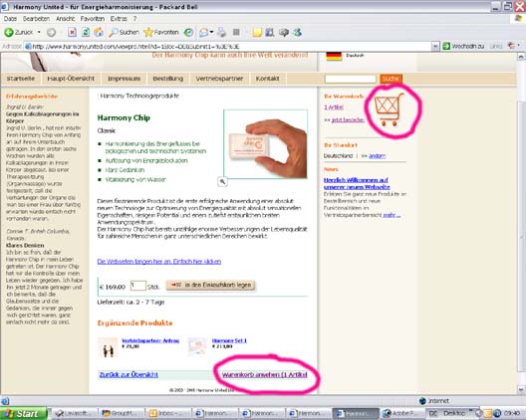Open the Vertriebspartner Antrag product link
526x420 pixels.
[x=150, y=340]
